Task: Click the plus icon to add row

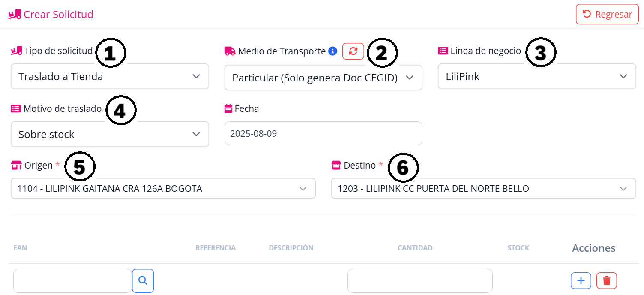Action: [x=581, y=281]
